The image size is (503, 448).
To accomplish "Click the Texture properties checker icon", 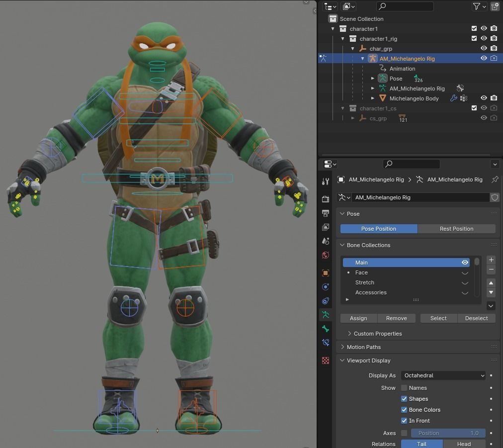I will coord(325,360).
